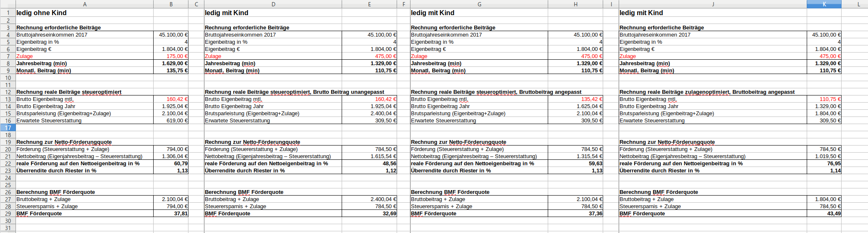Viewport: 868px width, 233px height.
Task: Select column header G
Action: click(479, 4)
